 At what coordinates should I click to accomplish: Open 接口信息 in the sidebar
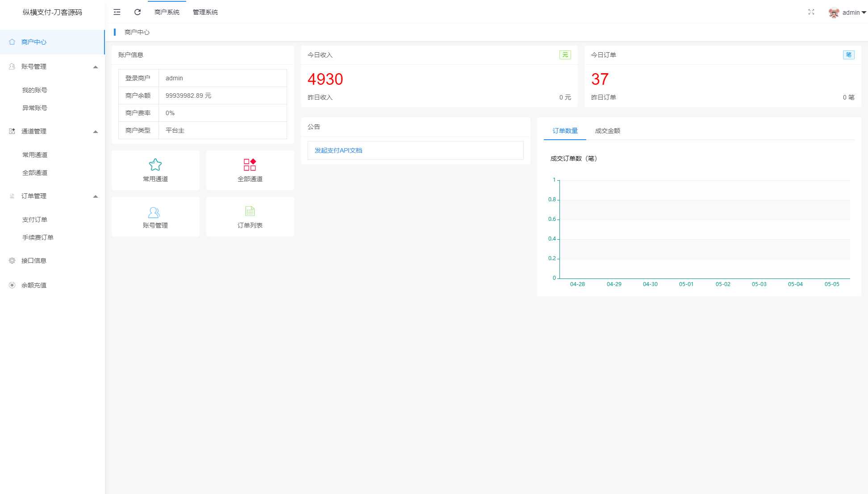coord(34,261)
